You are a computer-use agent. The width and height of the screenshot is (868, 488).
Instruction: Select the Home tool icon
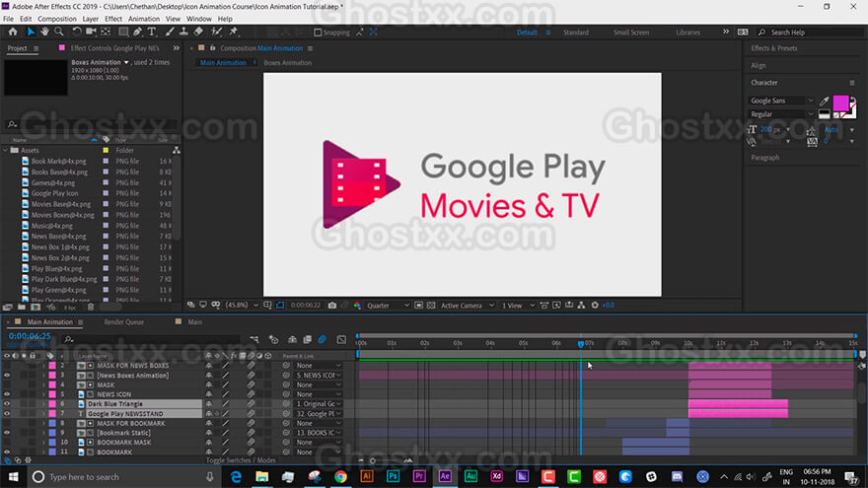coord(13,33)
